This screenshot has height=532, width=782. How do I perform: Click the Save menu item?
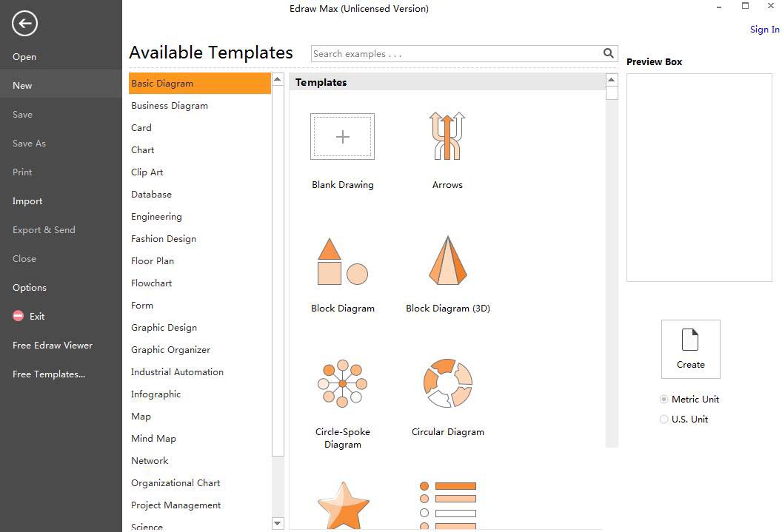22,115
